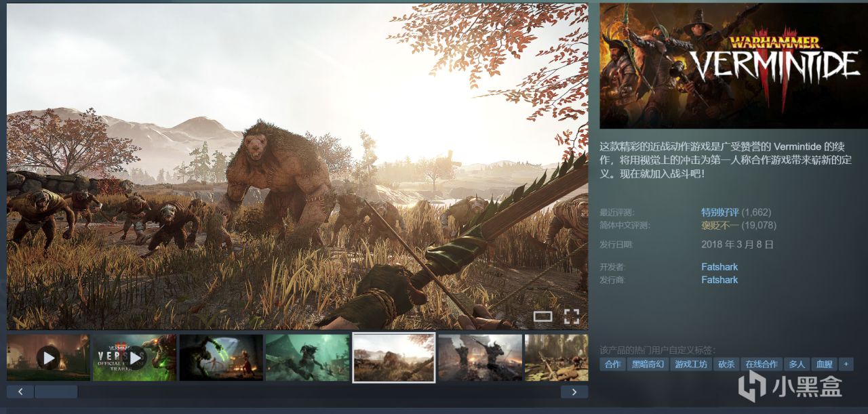Play the Official Trailer video thumbnail
The width and height of the screenshot is (868, 414).
point(134,357)
